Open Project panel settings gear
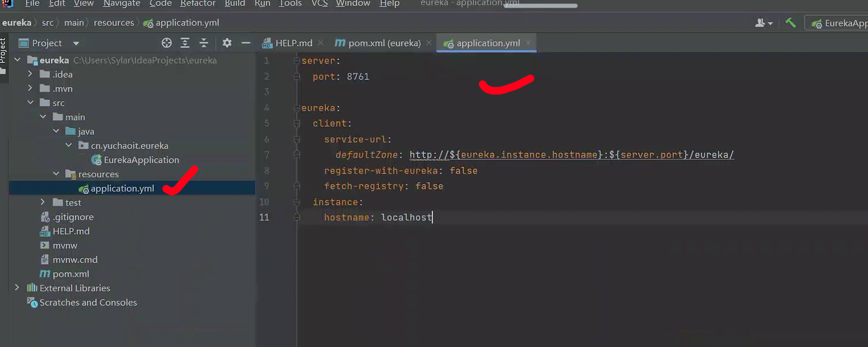This screenshot has height=347, width=868. tap(227, 43)
